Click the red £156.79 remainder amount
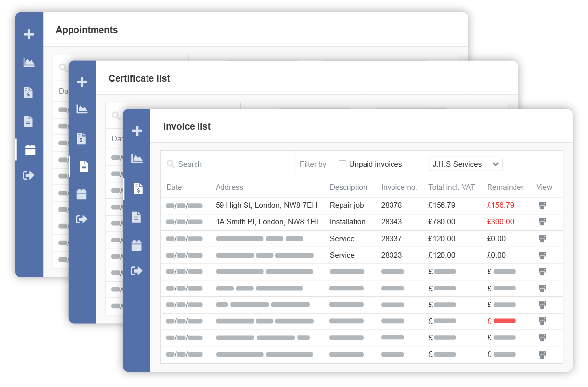The height and width of the screenshot is (387, 588). click(500, 205)
